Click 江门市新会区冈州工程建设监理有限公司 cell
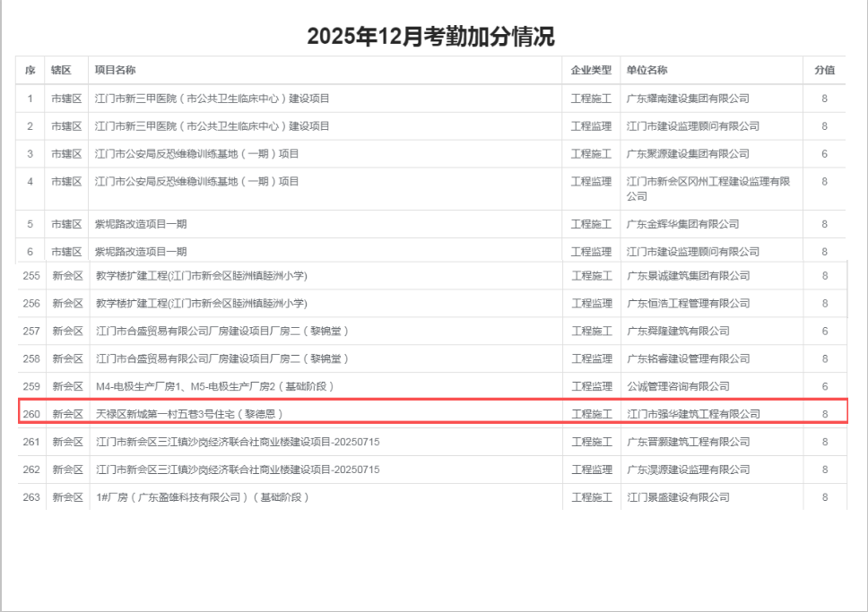Viewport: 868px width, 612px height. (707, 188)
